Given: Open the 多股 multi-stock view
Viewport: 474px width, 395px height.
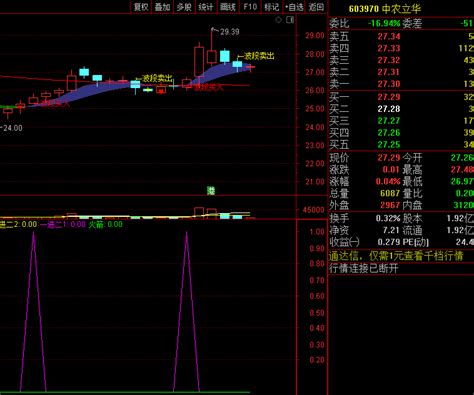Looking at the screenshot, I should tap(184, 7).
